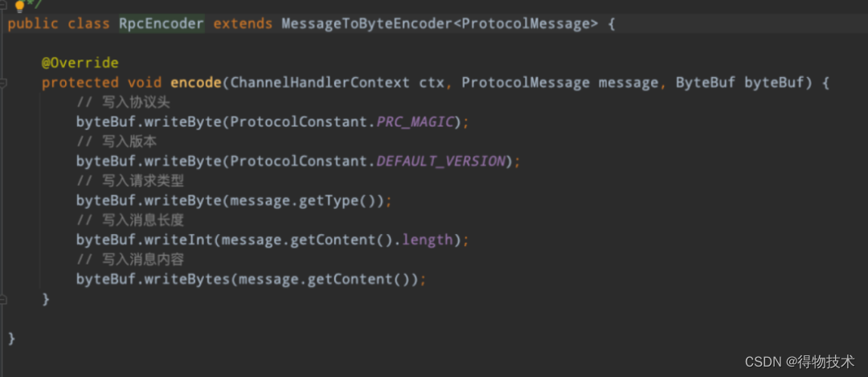
Task: Click the DEFAULT_VERSION constant
Action: click(x=441, y=161)
